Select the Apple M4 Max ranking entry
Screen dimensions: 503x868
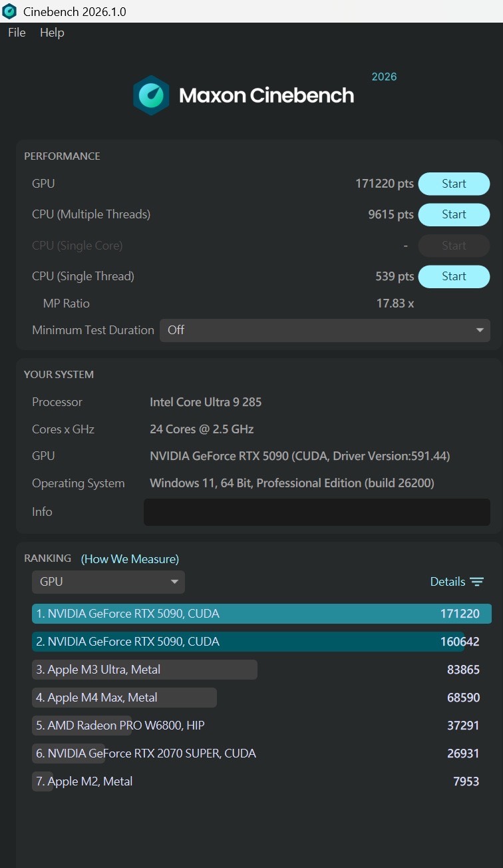coord(124,698)
